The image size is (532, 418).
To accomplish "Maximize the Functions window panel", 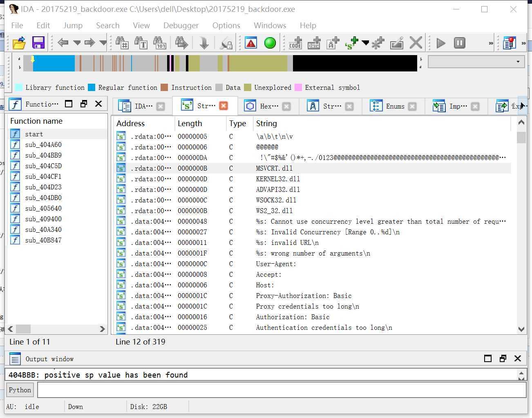I will (69, 104).
